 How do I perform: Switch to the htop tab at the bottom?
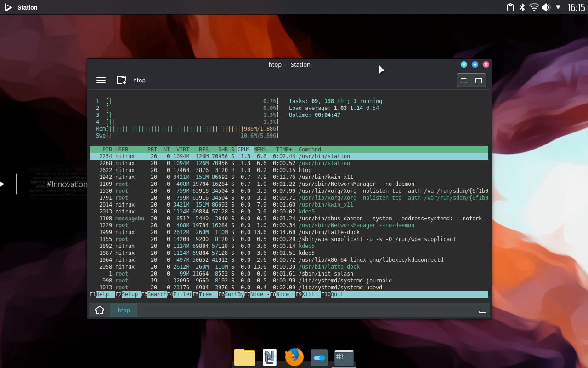click(123, 310)
